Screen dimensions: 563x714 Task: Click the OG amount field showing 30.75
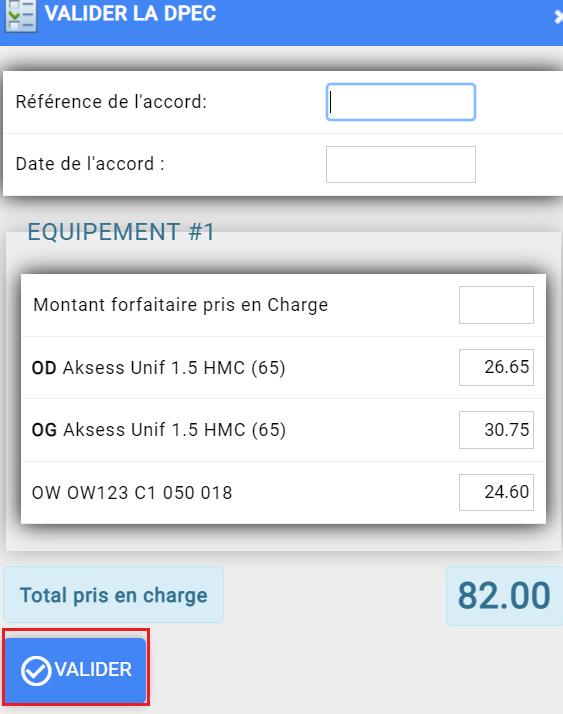click(496, 430)
